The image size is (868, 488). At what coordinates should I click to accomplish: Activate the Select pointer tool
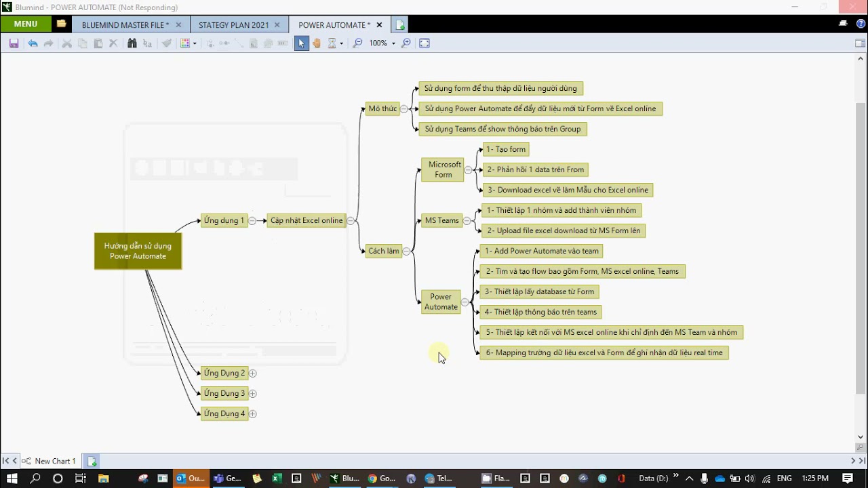pyautogui.click(x=301, y=43)
